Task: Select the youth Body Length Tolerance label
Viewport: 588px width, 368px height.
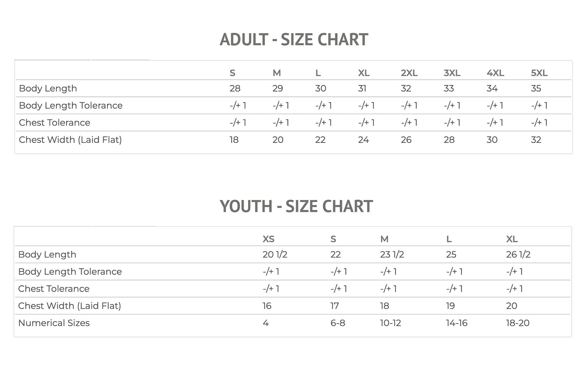Action: click(70, 271)
